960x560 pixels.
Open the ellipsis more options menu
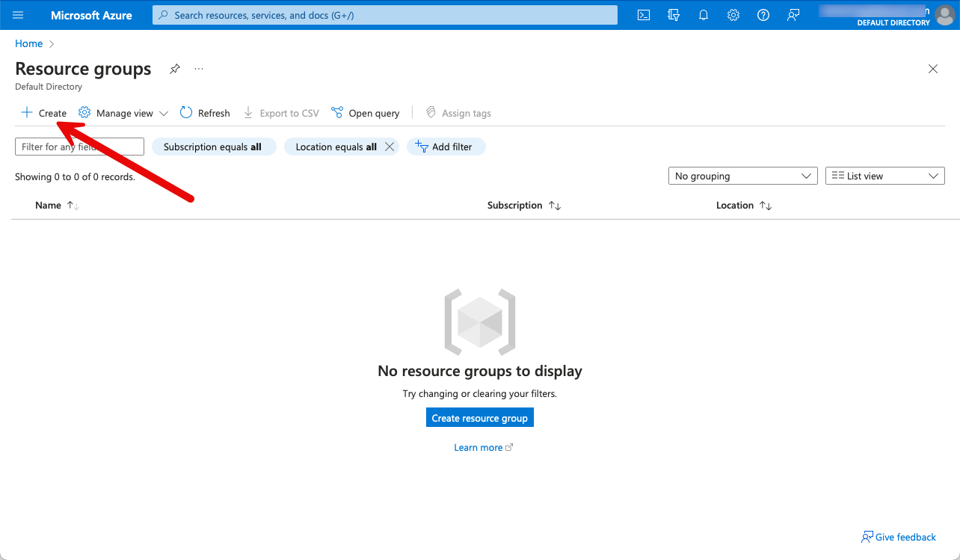(x=199, y=69)
